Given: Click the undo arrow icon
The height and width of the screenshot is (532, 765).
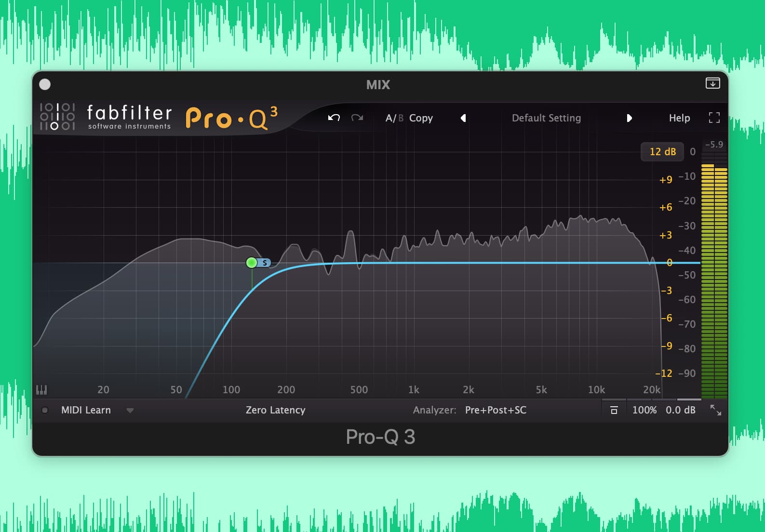Looking at the screenshot, I should (334, 118).
